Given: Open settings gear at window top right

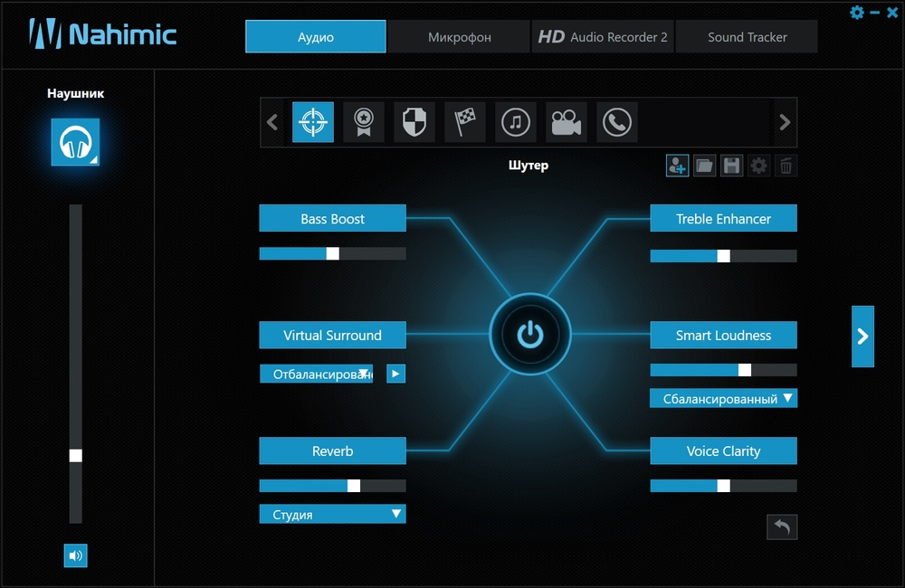Looking at the screenshot, I should coord(857,12).
